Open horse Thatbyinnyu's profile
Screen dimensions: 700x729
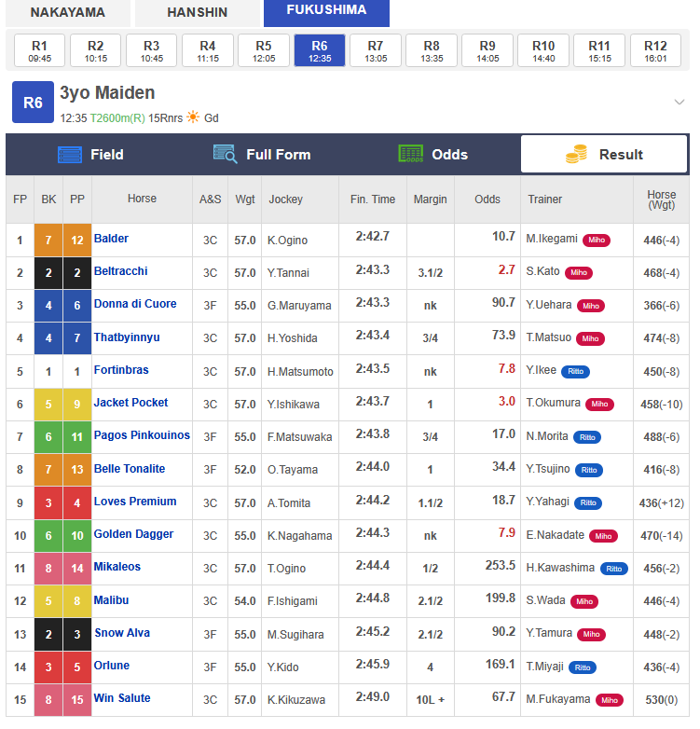[127, 337]
